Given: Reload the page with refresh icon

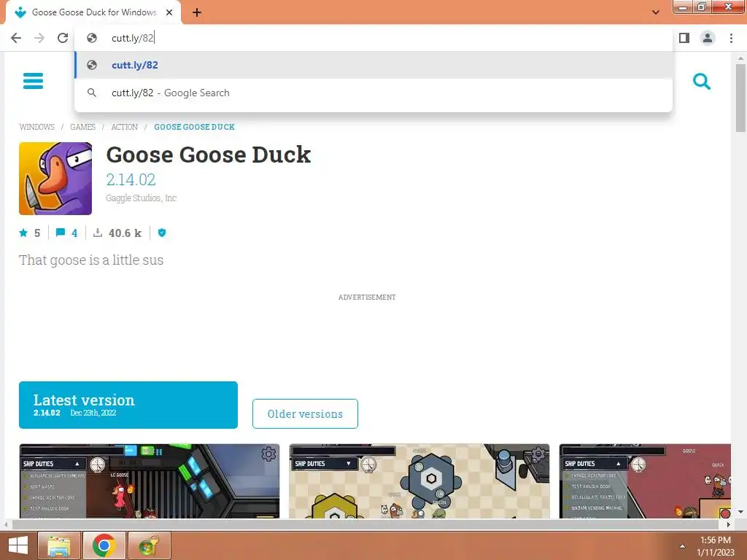Looking at the screenshot, I should 63,38.
